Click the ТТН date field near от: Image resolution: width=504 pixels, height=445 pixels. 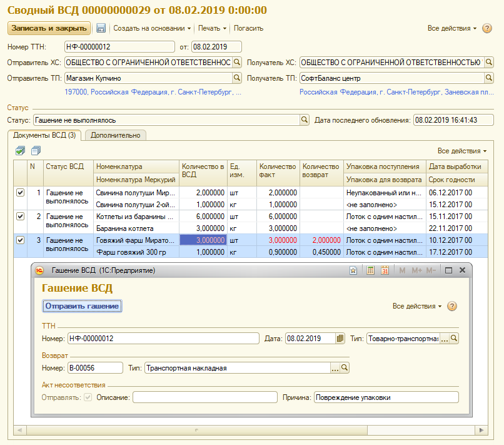click(216, 47)
